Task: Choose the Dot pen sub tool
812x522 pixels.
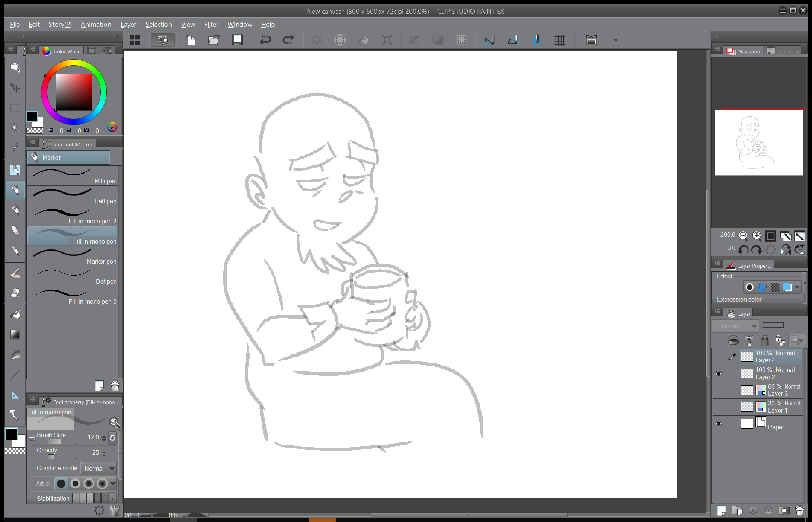Action: click(73, 276)
